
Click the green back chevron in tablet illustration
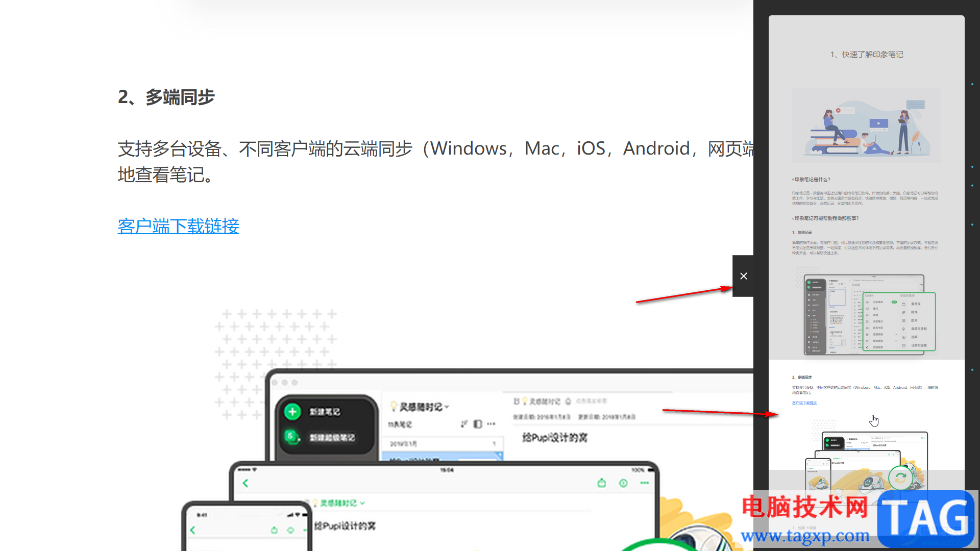pyautogui.click(x=246, y=483)
